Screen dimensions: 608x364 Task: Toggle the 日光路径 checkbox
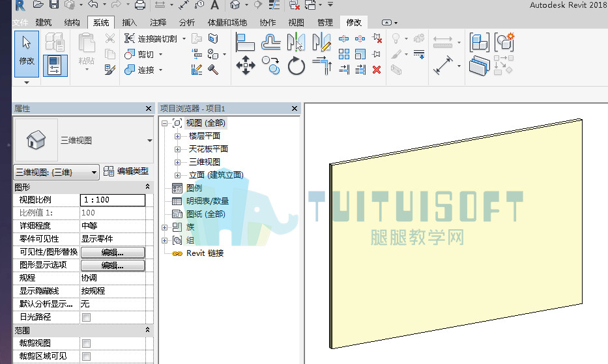coord(87,318)
